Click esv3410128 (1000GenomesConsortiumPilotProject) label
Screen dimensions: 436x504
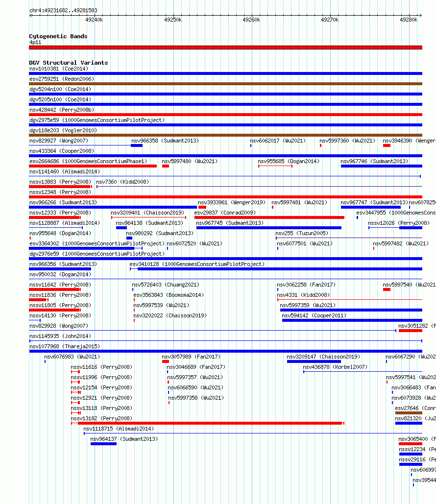(197, 264)
